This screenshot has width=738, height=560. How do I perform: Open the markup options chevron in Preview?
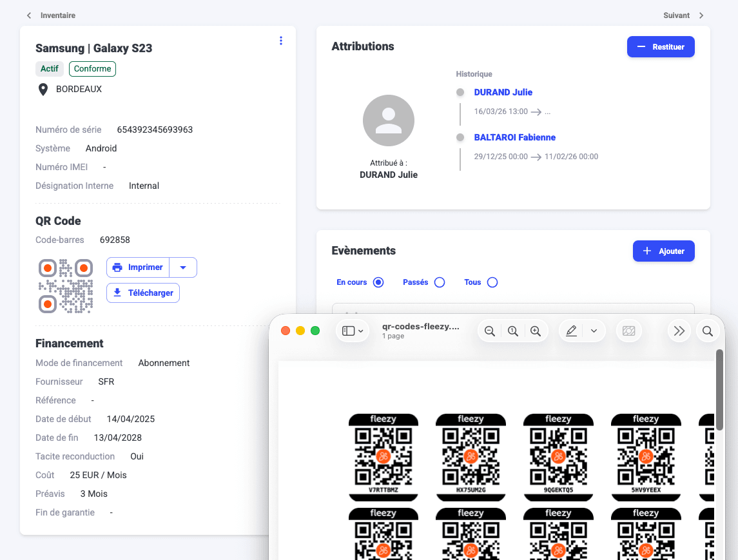pyautogui.click(x=594, y=331)
